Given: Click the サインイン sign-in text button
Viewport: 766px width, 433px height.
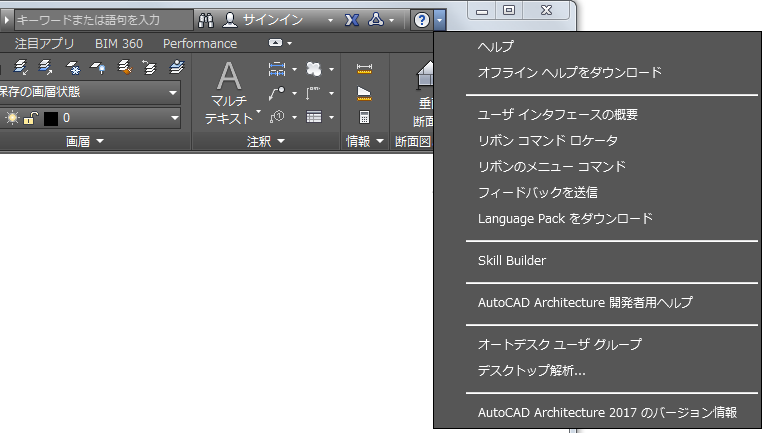Looking at the screenshot, I should point(273,20).
